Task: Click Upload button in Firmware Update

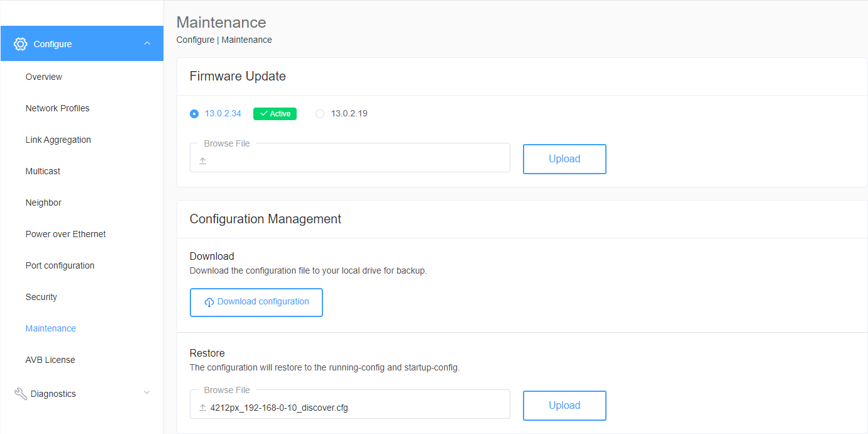Action: (x=564, y=159)
